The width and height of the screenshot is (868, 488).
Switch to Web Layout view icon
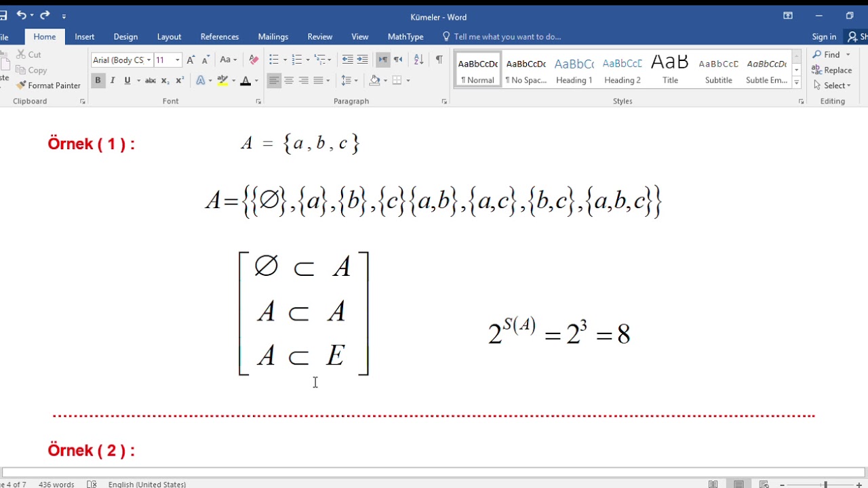(x=764, y=484)
